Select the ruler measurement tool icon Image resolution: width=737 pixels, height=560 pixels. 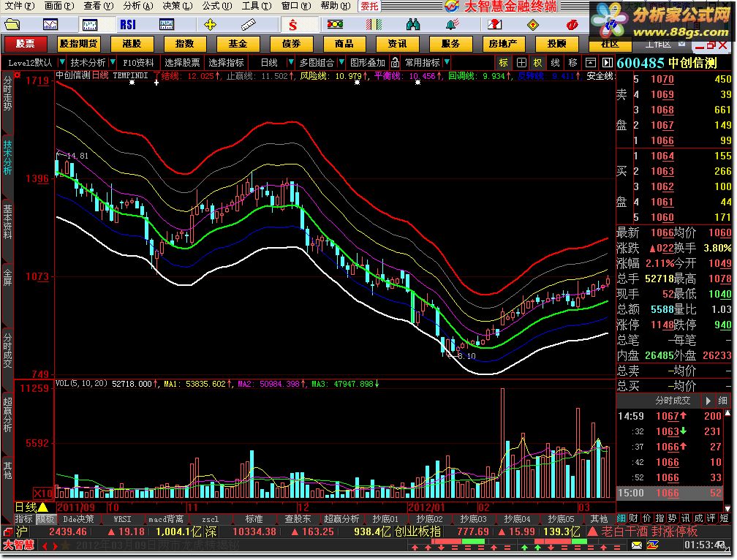pos(248,24)
